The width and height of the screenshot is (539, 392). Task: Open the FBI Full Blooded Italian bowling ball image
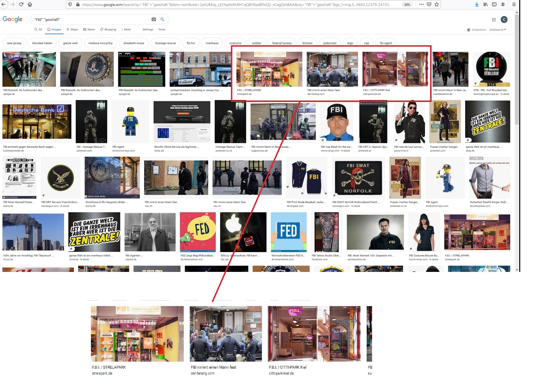coord(492,69)
